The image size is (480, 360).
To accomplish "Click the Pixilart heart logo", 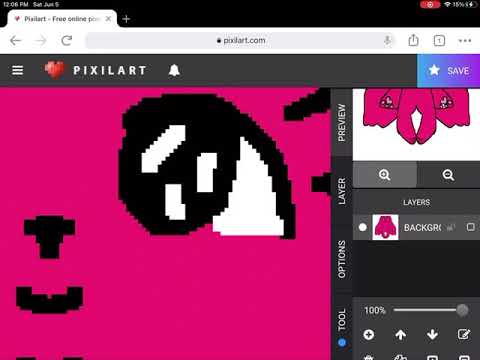I will [x=54, y=70].
